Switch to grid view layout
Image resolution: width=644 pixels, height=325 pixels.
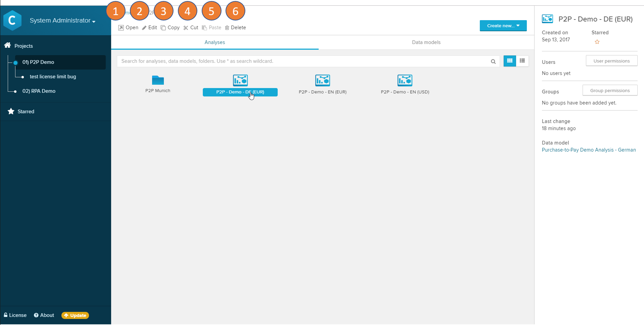point(510,61)
